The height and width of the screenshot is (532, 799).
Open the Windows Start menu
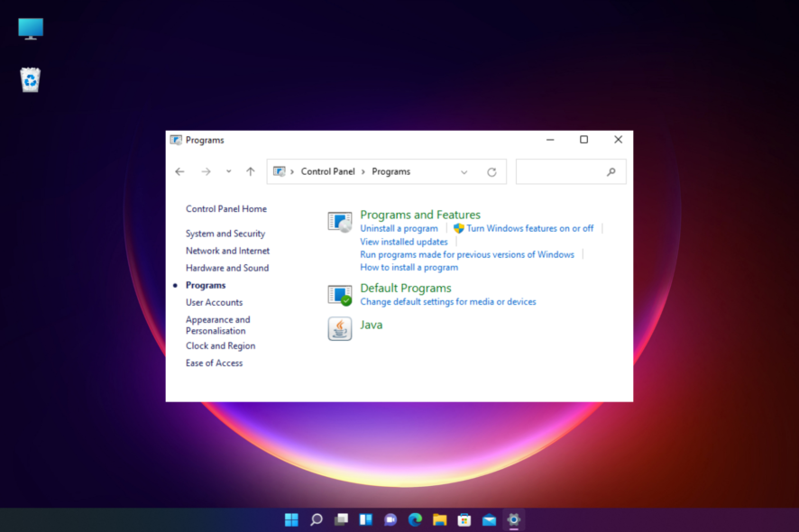point(291,519)
